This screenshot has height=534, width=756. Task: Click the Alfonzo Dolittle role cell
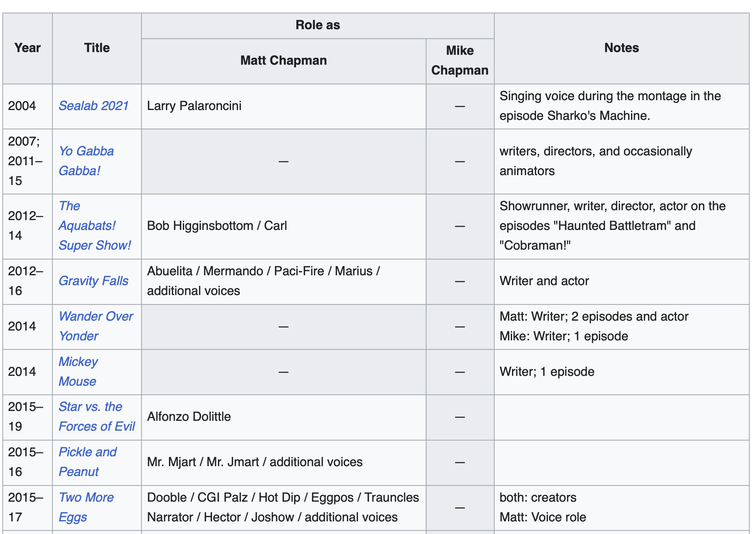click(284, 417)
